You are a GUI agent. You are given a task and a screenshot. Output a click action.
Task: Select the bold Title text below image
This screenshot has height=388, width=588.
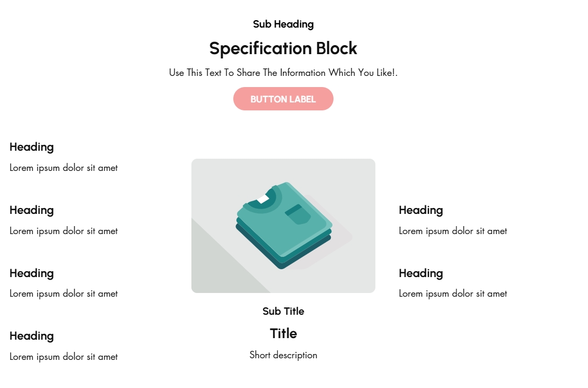click(x=283, y=334)
